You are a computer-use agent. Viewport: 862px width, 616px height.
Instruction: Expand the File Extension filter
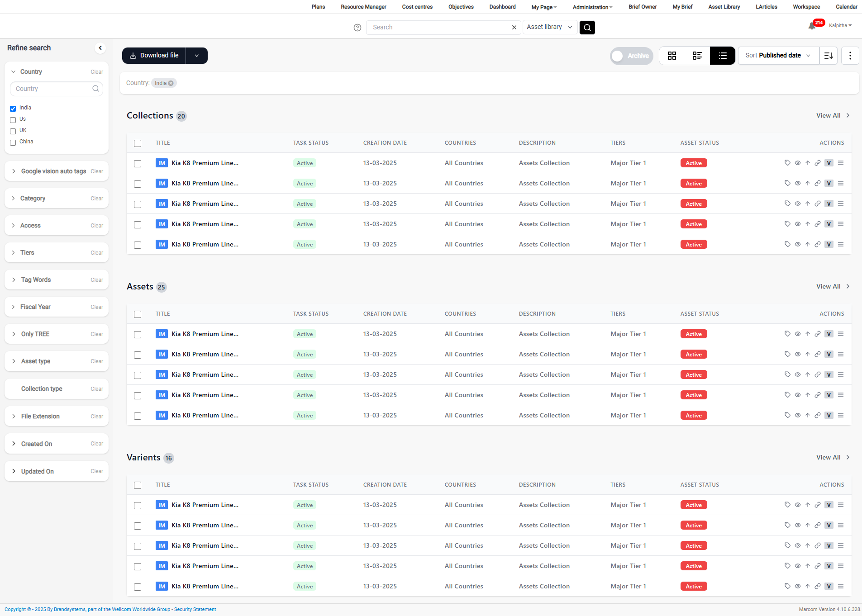(x=14, y=417)
